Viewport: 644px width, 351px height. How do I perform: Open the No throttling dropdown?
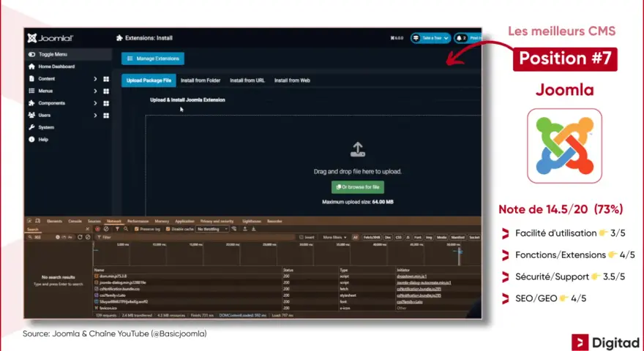pos(212,229)
